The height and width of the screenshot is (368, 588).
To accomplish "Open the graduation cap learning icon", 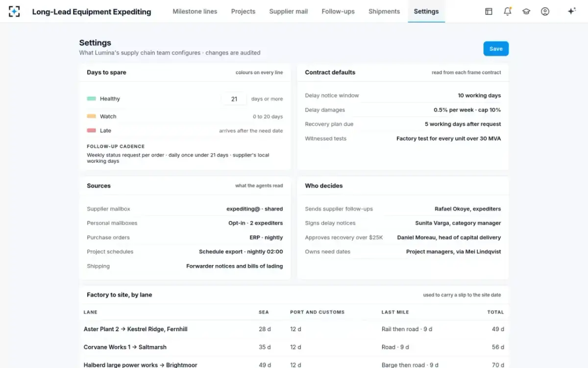I will click(526, 11).
